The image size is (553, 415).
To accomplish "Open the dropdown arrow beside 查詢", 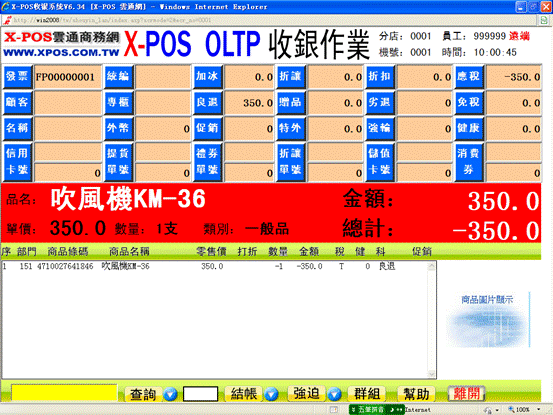I will click(170, 394).
